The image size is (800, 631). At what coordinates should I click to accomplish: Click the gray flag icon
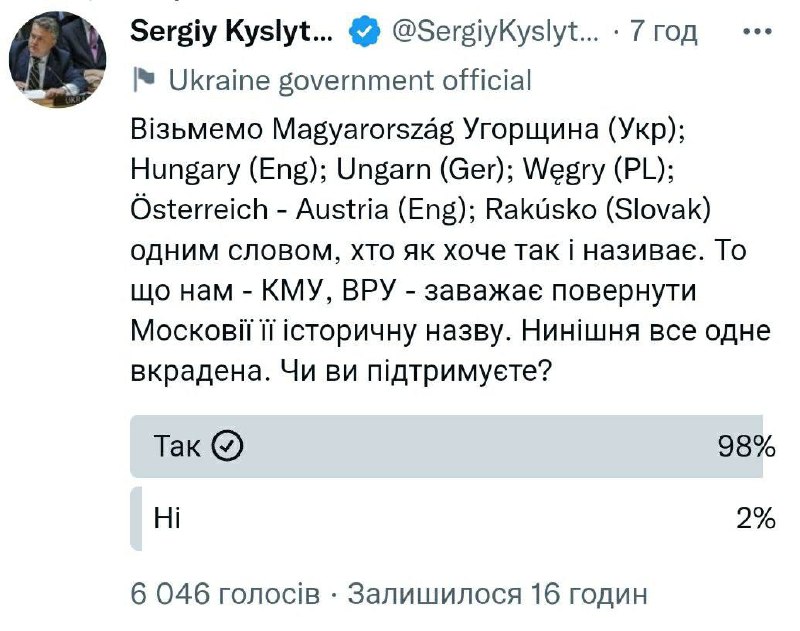click(144, 80)
